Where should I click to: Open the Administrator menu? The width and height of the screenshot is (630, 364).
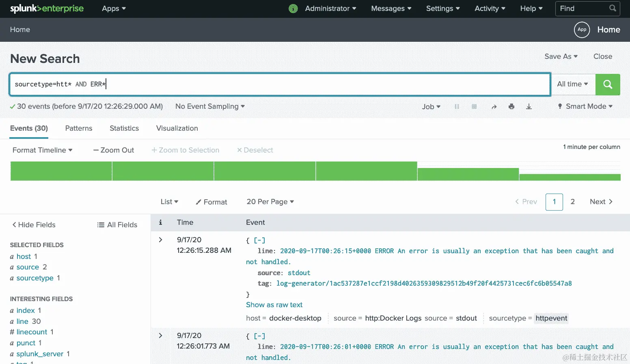[x=330, y=9]
